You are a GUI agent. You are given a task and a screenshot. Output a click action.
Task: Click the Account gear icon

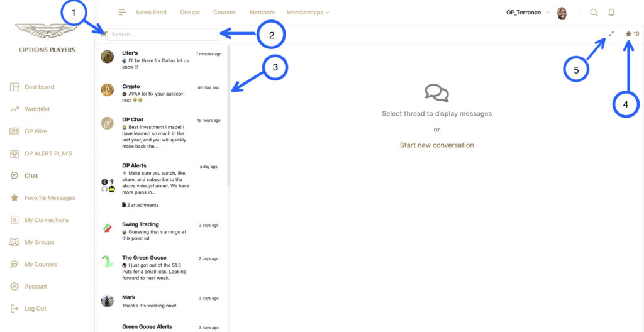pyautogui.click(x=14, y=286)
